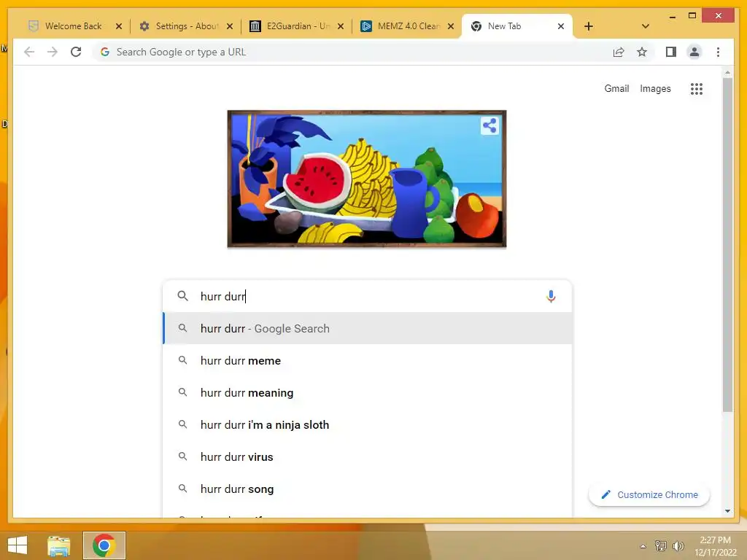Open the Gmail link

tap(616, 88)
